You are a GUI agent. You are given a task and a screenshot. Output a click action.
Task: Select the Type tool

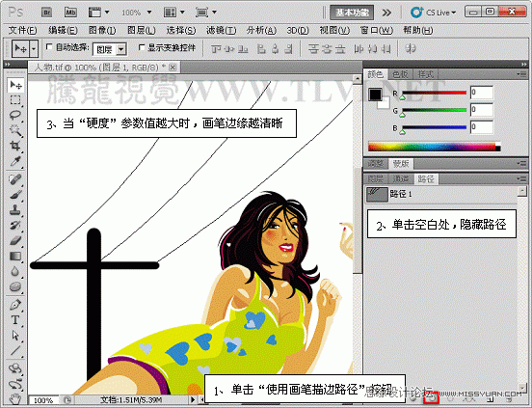pyautogui.click(x=15, y=320)
